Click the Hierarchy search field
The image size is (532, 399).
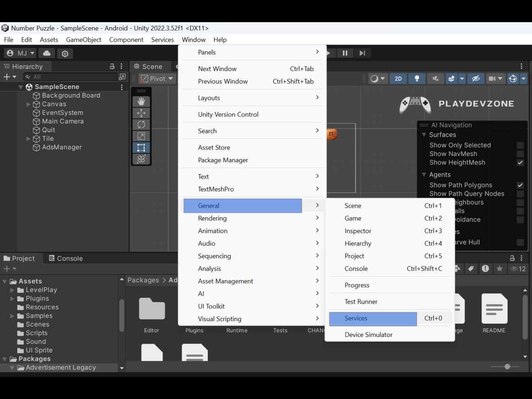[x=70, y=77]
